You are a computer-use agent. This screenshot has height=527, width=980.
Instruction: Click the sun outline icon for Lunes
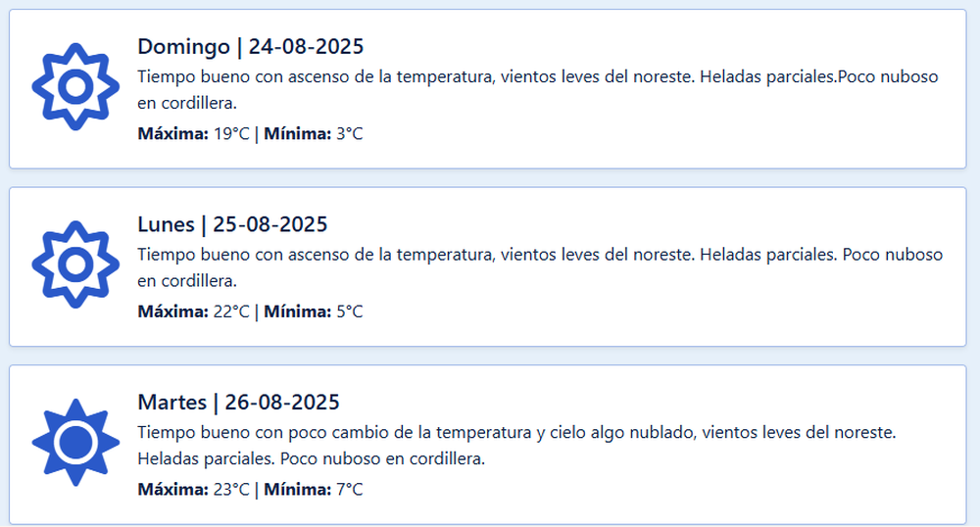[x=75, y=264]
